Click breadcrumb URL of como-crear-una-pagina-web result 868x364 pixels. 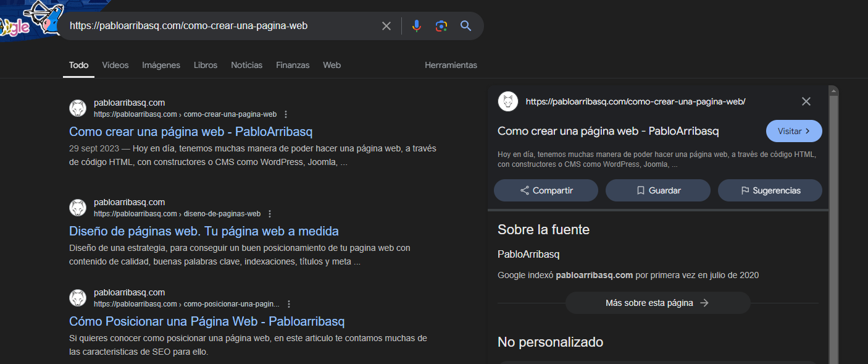pyautogui.click(x=185, y=114)
